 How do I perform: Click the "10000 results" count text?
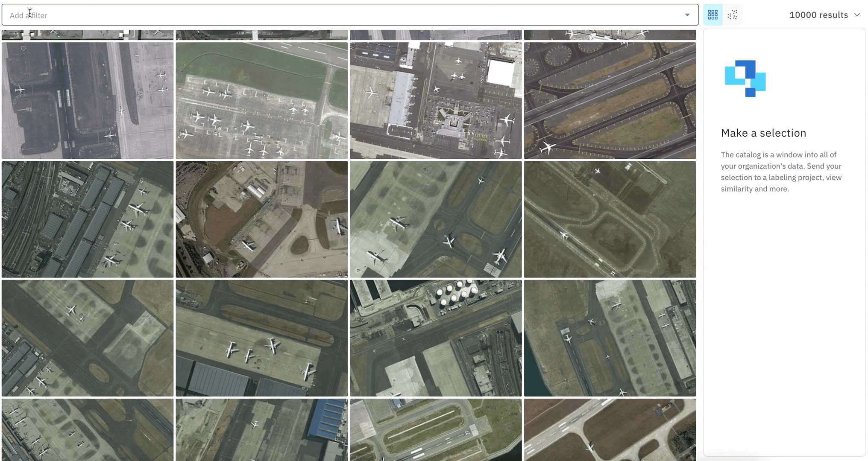pos(818,15)
